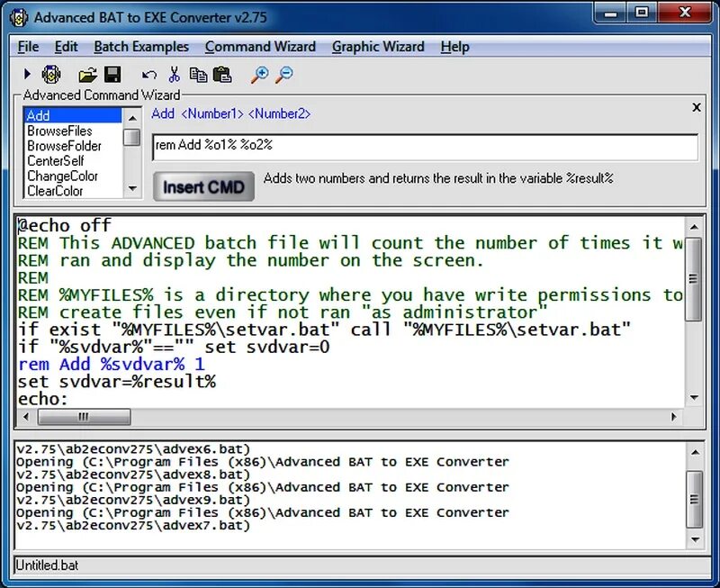The image size is (720, 588).
Task: Open the Batch Examples menu
Action: click(x=141, y=47)
